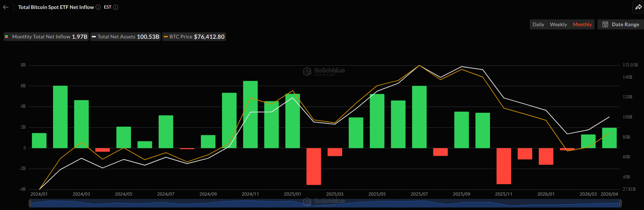Click the -4B left axis label
644x210 pixels.
click(x=23, y=189)
